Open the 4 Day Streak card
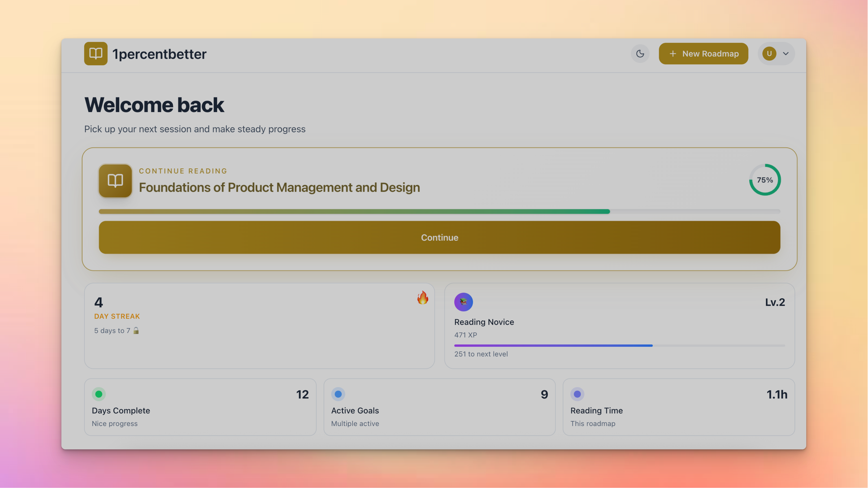 [259, 326]
